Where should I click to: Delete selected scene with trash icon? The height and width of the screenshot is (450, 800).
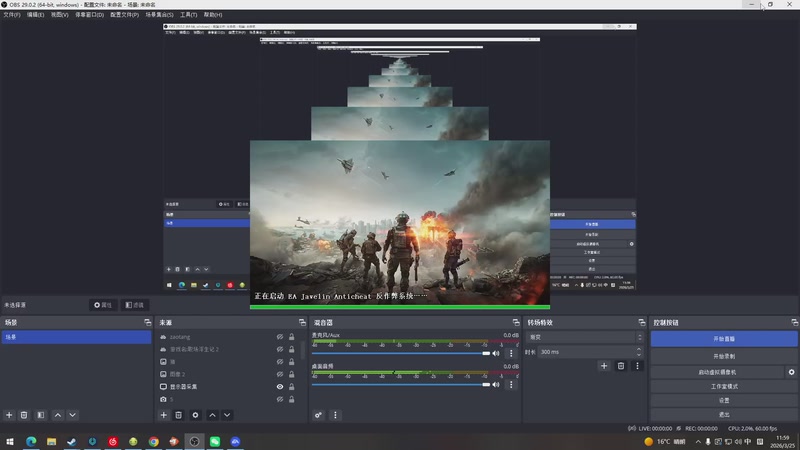(23, 415)
